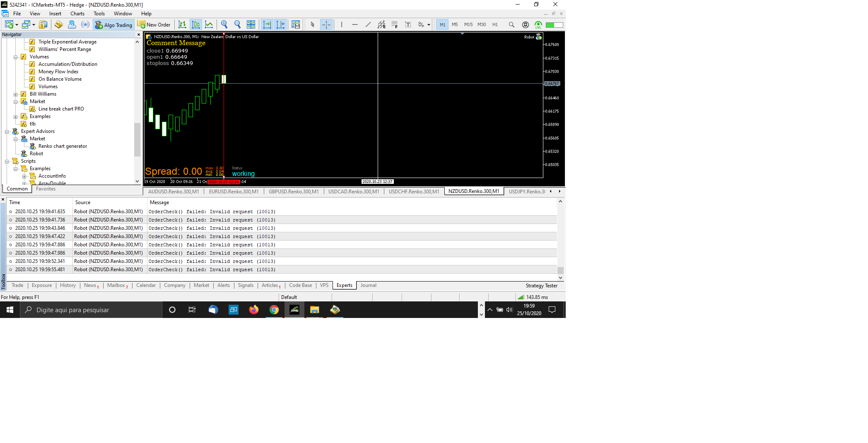Click the green progress level bar
Viewport: 868px width, 443px height.
555,25
